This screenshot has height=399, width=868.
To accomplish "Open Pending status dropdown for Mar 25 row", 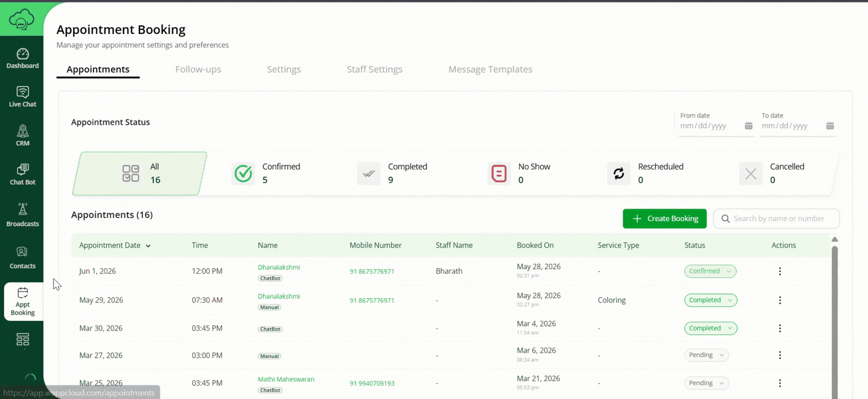I will pyautogui.click(x=707, y=383).
